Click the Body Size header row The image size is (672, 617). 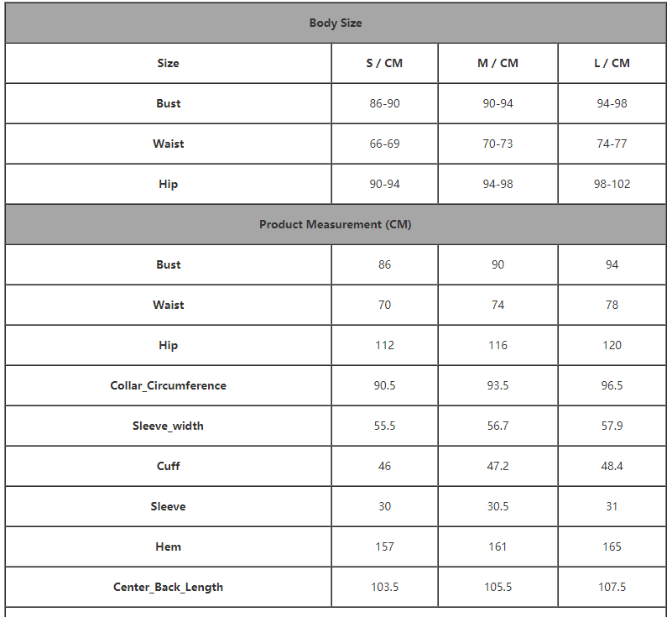point(336,23)
